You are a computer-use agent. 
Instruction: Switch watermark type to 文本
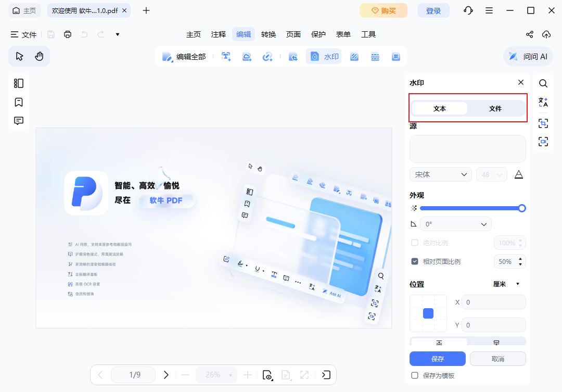pos(440,108)
